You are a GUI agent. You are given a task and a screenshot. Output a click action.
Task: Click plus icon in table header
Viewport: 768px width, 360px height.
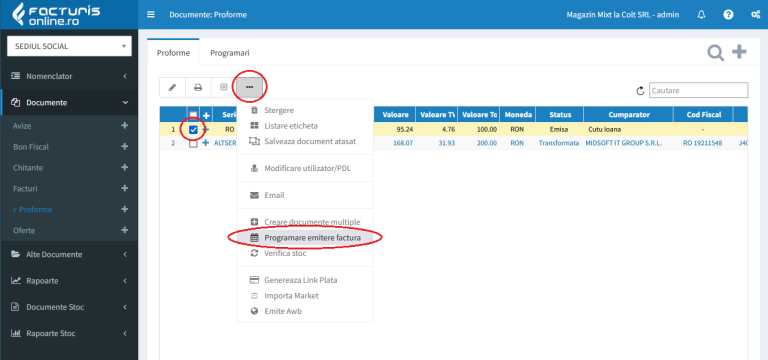(x=206, y=116)
